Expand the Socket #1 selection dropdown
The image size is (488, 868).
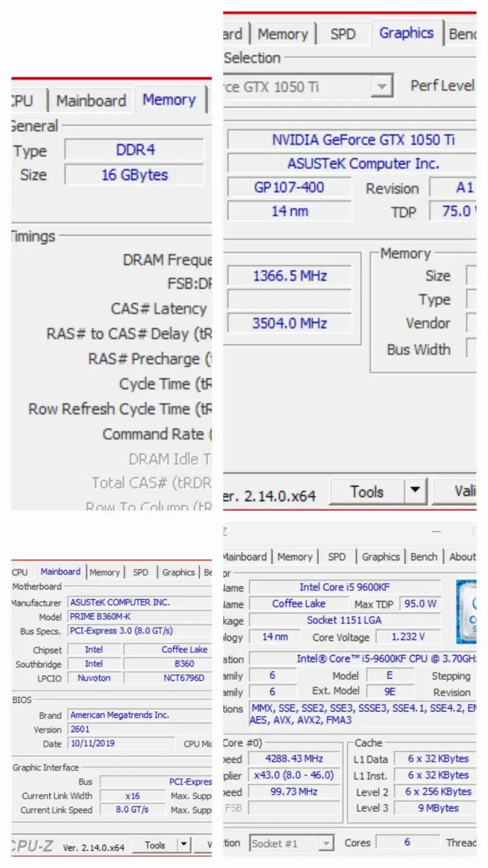point(326,843)
